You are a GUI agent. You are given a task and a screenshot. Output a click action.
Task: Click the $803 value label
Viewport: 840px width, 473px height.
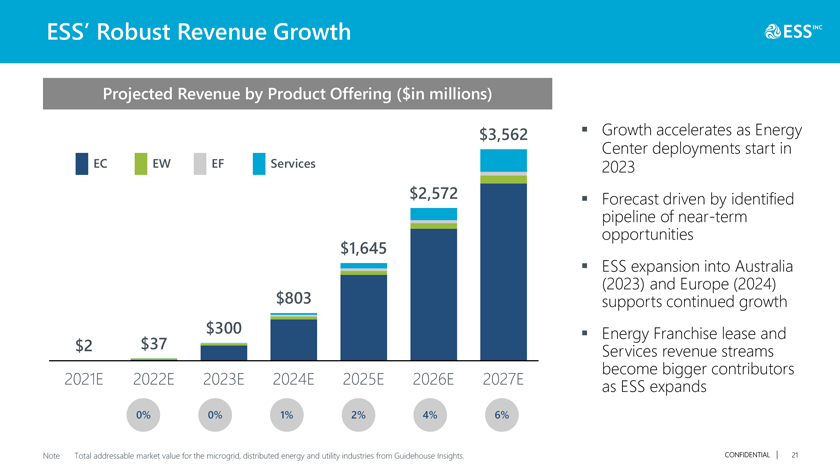[294, 298]
